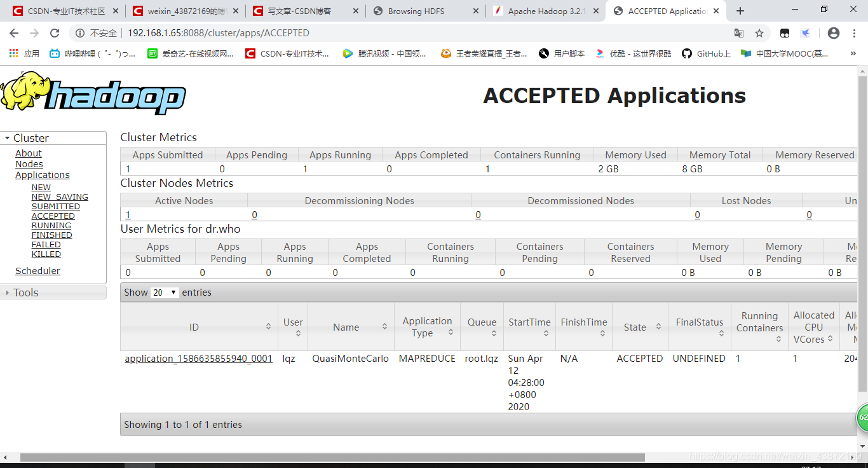This screenshot has width=868, height=468.
Task: Expand the Tools sidebar section
Action: (53, 292)
